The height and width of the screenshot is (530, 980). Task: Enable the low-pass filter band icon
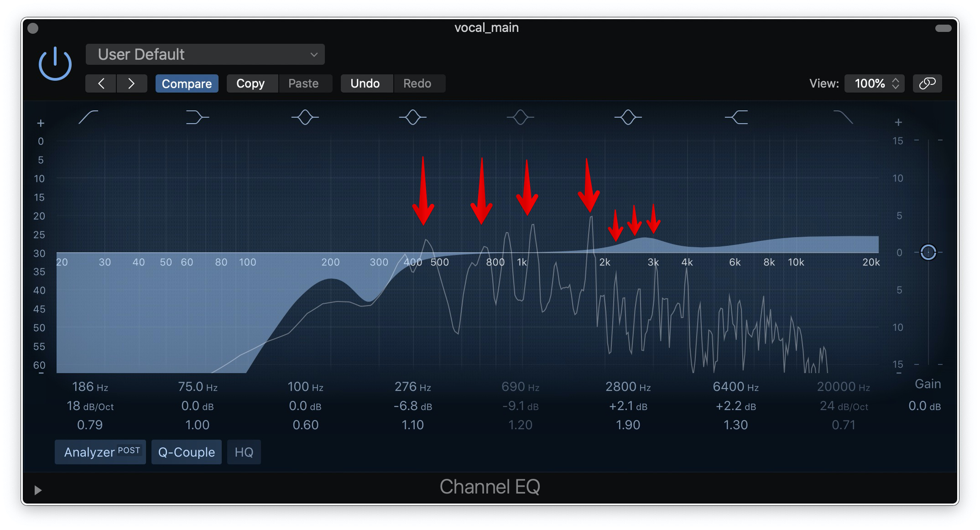(x=843, y=117)
